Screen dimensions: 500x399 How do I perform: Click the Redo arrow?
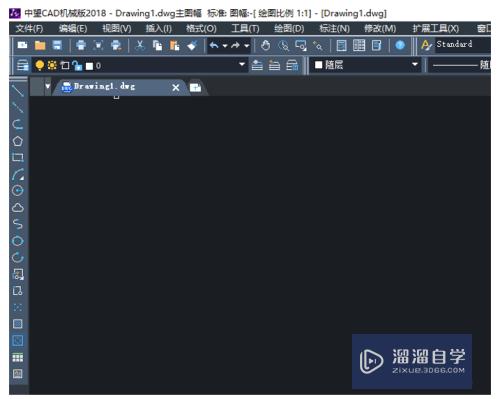point(236,45)
